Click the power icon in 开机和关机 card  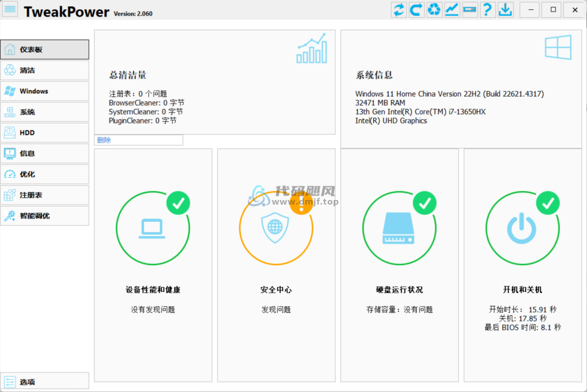pyautogui.click(x=522, y=229)
